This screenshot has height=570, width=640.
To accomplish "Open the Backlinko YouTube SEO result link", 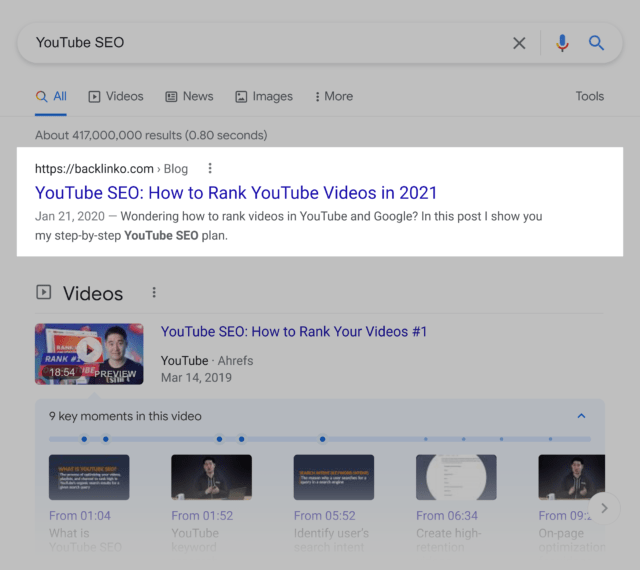I will (236, 193).
